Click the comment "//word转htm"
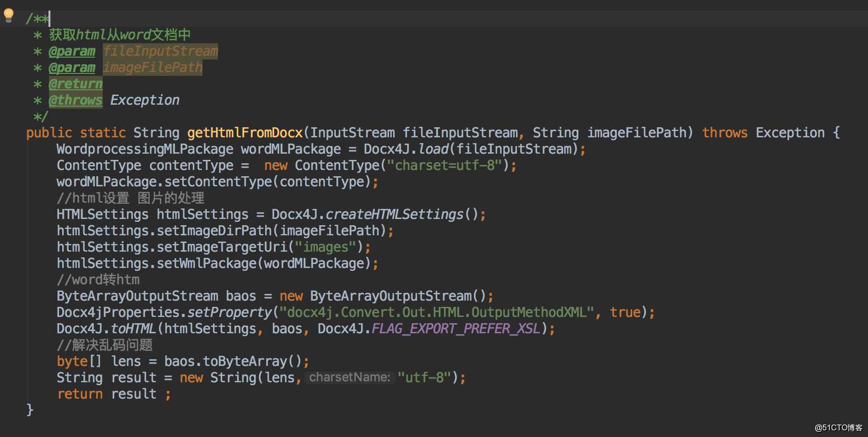 98,279
